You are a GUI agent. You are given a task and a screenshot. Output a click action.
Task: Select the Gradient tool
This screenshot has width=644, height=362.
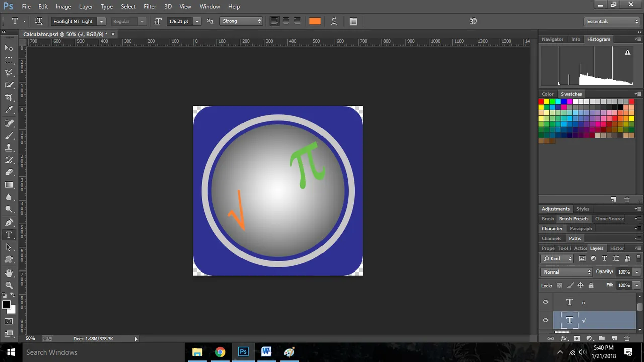[x=9, y=185]
